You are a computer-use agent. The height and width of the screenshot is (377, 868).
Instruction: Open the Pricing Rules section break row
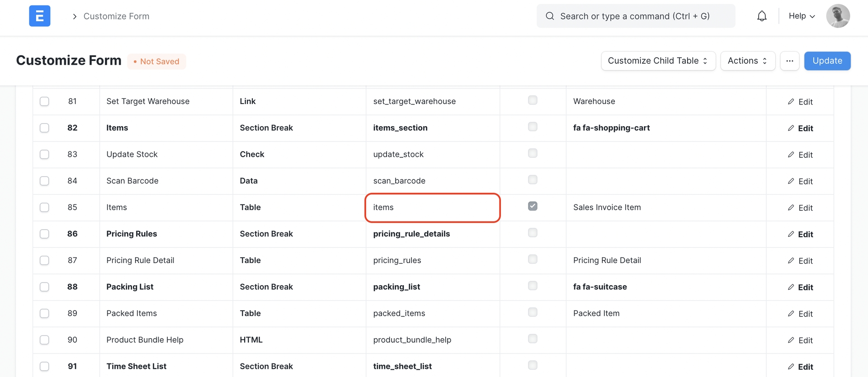[132, 234]
